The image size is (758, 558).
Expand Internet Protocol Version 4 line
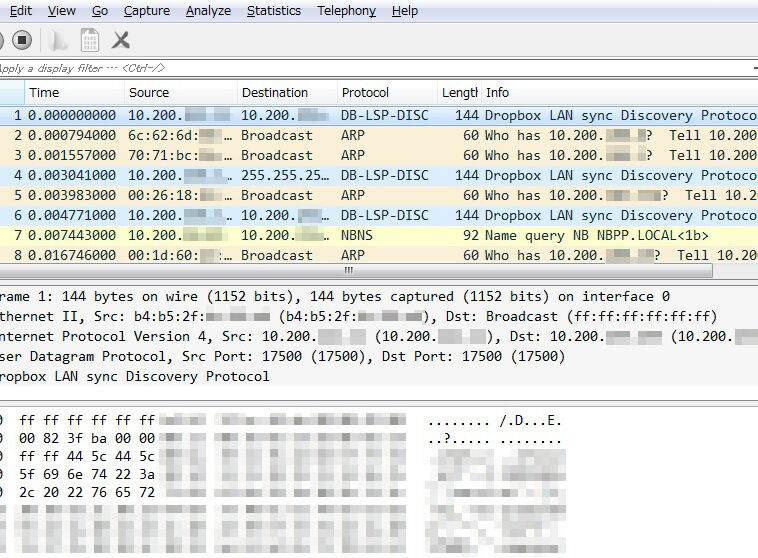[379, 336]
